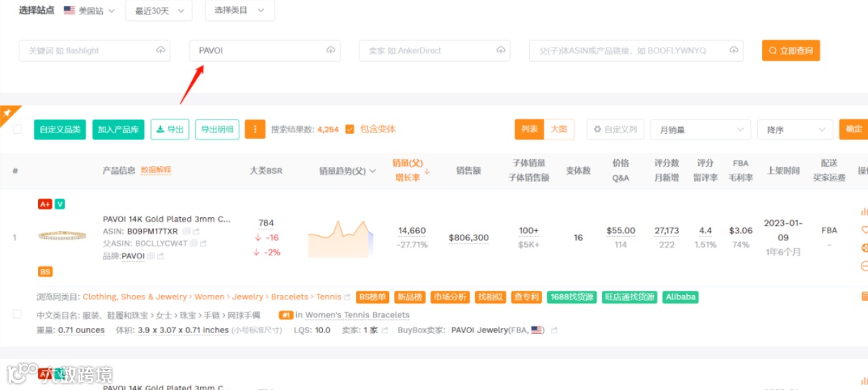This screenshot has width=868, height=390.
Task: Click the 立即查询 search button
Action: click(x=791, y=50)
